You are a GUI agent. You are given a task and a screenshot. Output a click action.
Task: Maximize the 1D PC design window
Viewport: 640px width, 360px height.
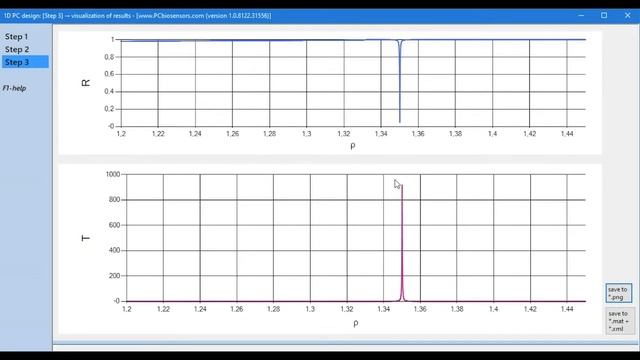[604, 16]
